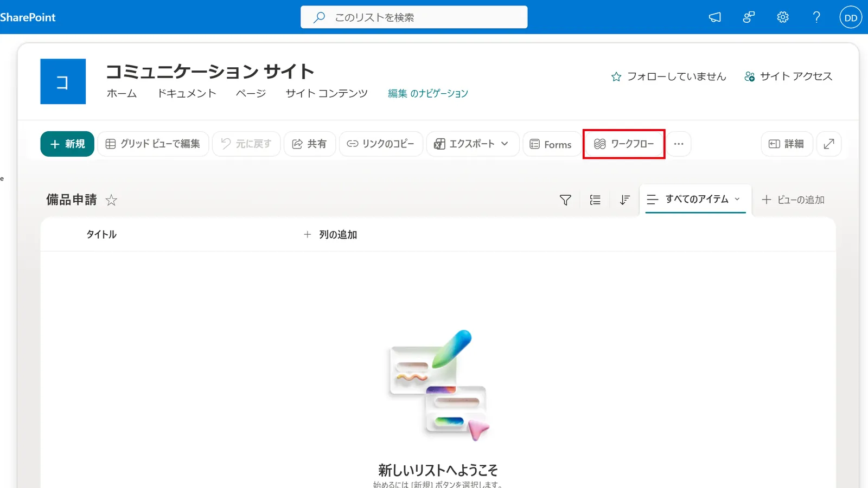Open the 詳細 details pane
This screenshot has height=488, width=868.
(x=787, y=144)
